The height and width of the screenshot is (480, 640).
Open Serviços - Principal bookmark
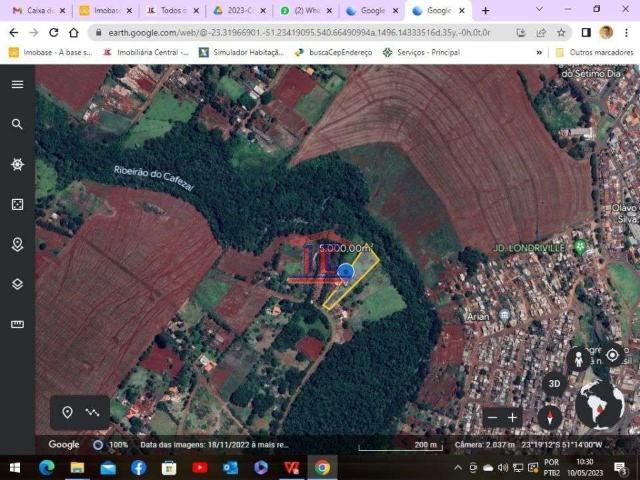tap(421, 52)
